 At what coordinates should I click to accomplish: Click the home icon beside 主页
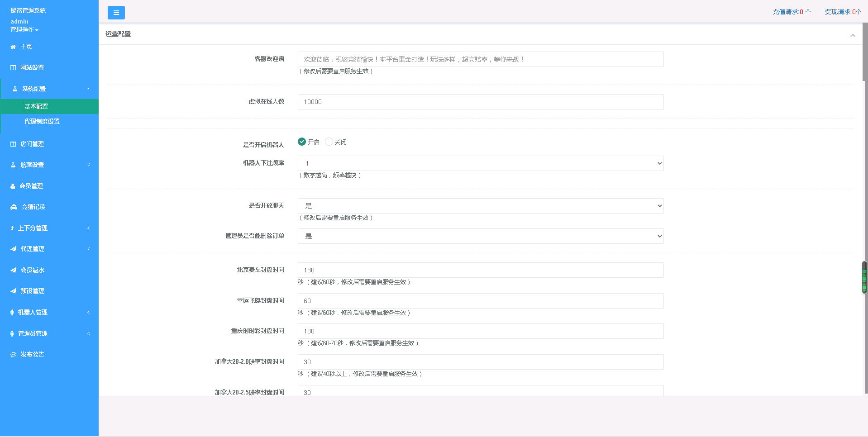(13, 47)
